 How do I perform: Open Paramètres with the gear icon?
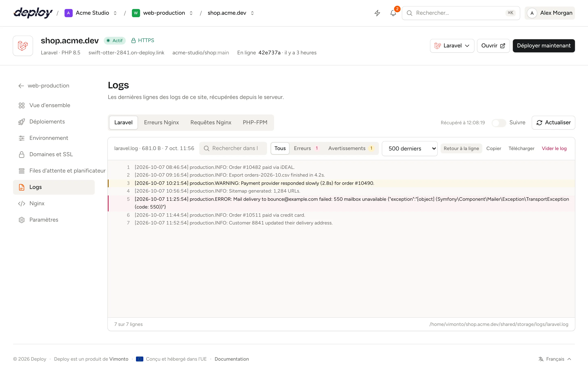[54, 220]
